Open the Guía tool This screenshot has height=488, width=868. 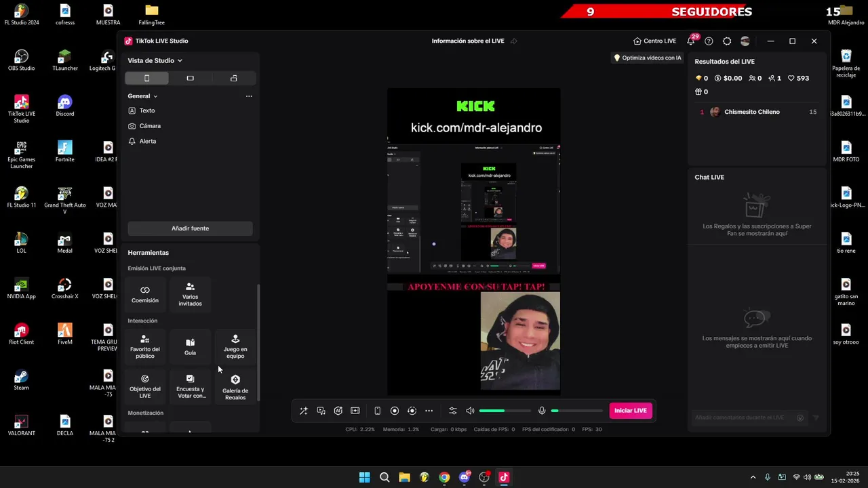coord(190,346)
